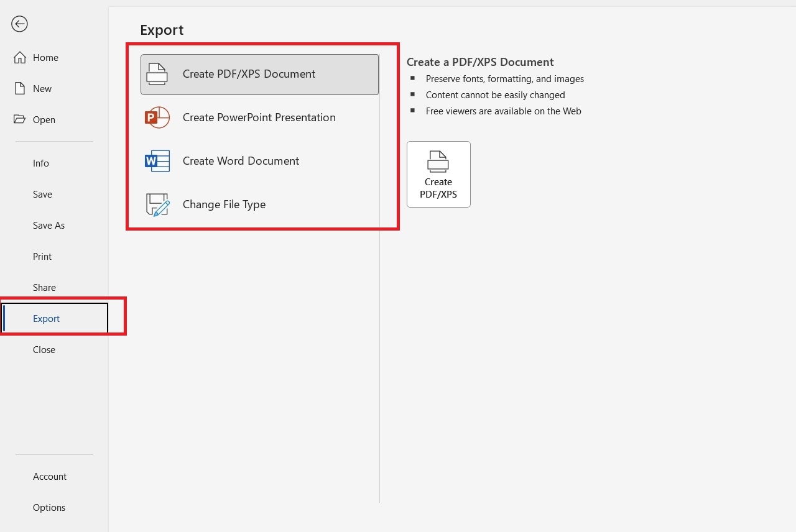Click the Home label in sidebar
This screenshot has width=796, height=532.
(45, 57)
